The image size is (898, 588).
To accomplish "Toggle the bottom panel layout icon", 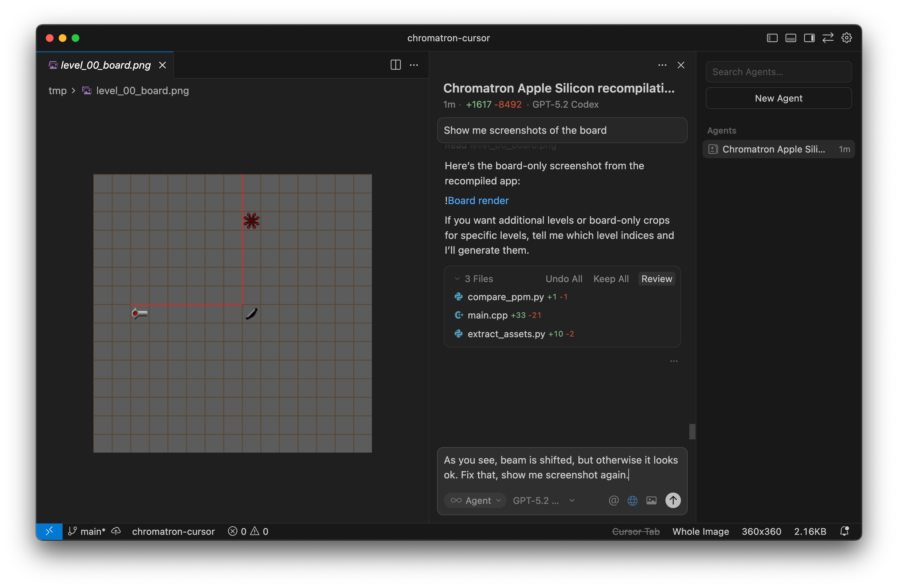I will tap(791, 38).
